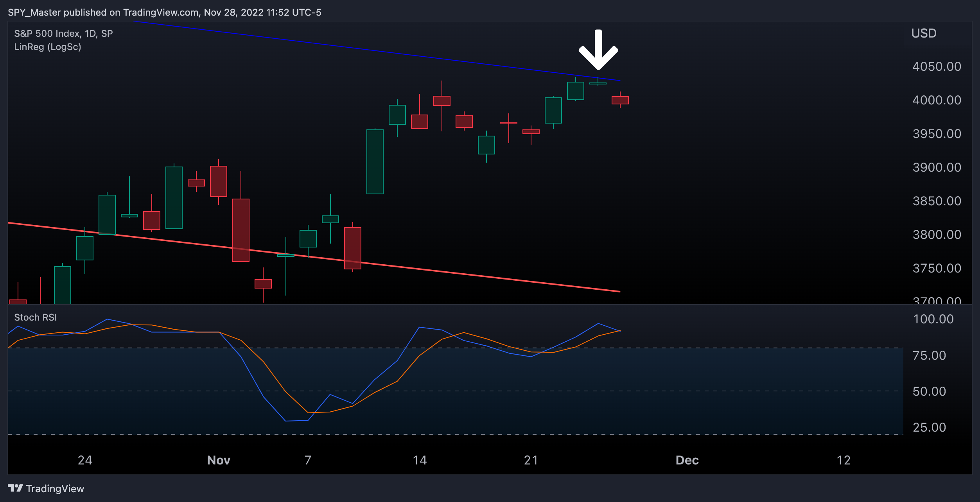Click the 3800.00 price axis label
The image size is (980, 502).
coord(937,235)
